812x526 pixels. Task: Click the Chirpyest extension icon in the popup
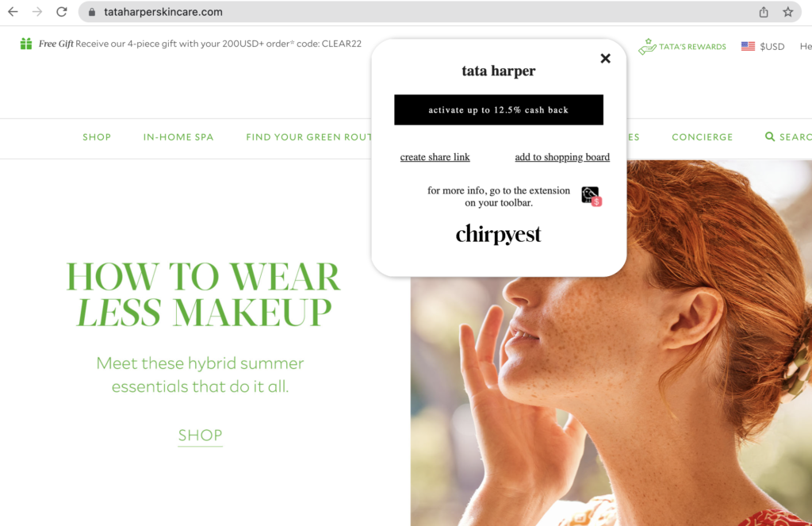pyautogui.click(x=591, y=196)
